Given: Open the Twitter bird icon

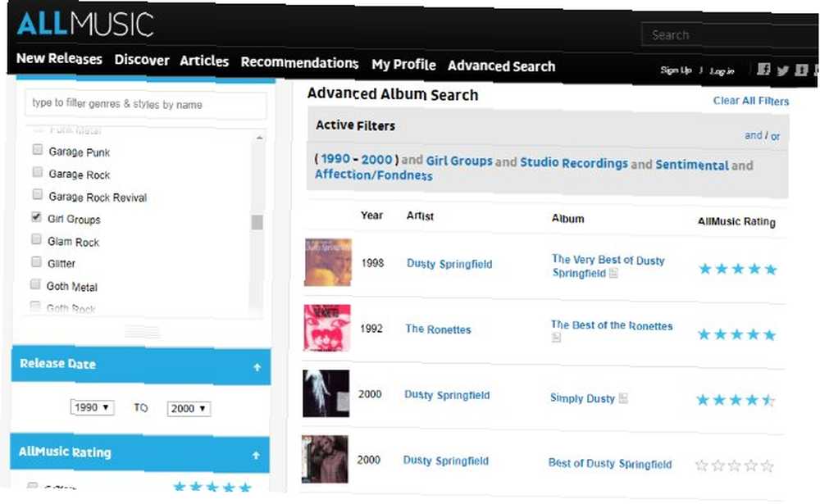Looking at the screenshot, I should coord(782,70).
